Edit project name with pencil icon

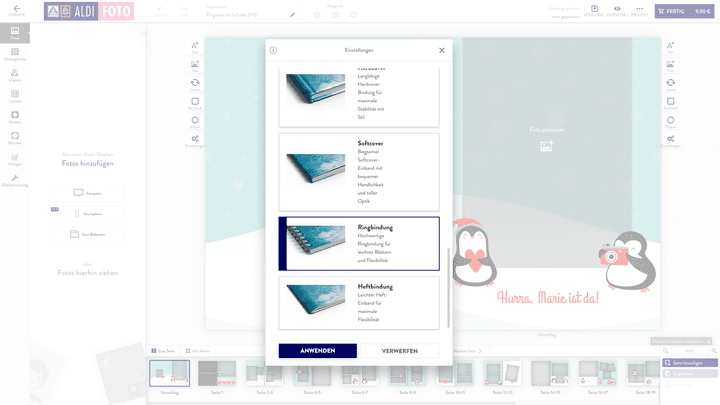(293, 15)
